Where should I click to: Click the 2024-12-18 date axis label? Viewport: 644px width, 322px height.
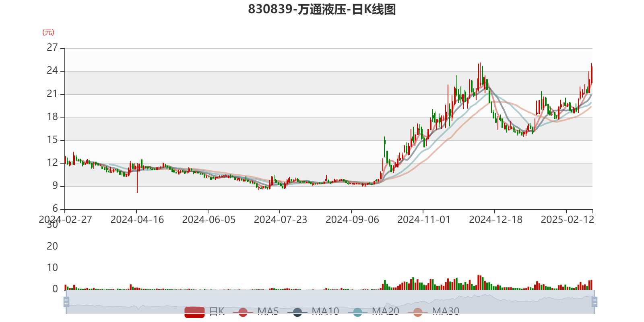point(495,220)
